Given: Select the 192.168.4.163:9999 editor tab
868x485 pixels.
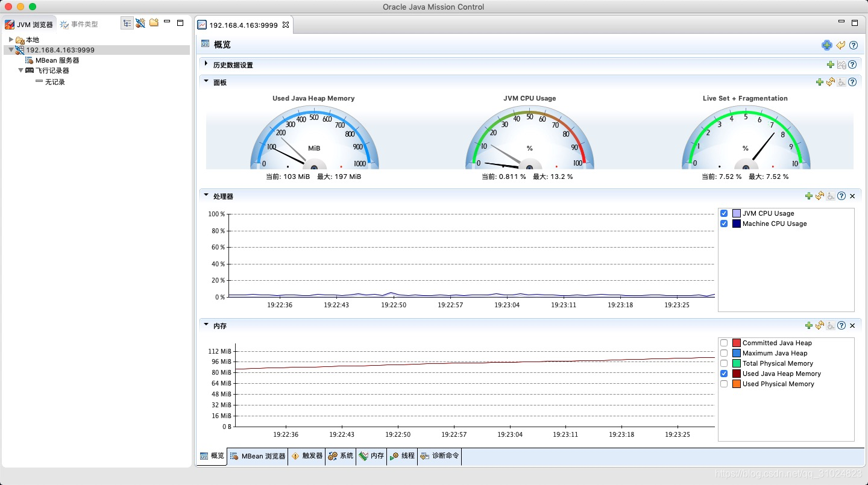Looking at the screenshot, I should click(x=244, y=25).
